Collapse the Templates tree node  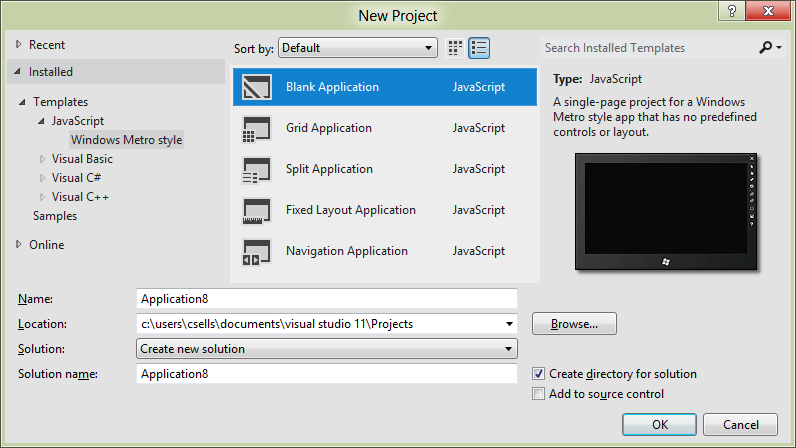pos(22,102)
